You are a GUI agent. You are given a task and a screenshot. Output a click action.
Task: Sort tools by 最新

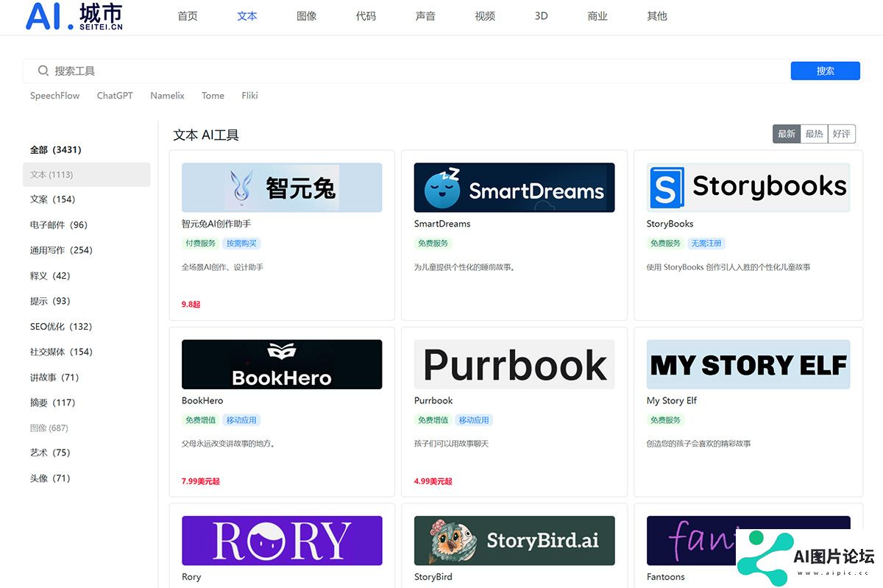[x=787, y=134]
